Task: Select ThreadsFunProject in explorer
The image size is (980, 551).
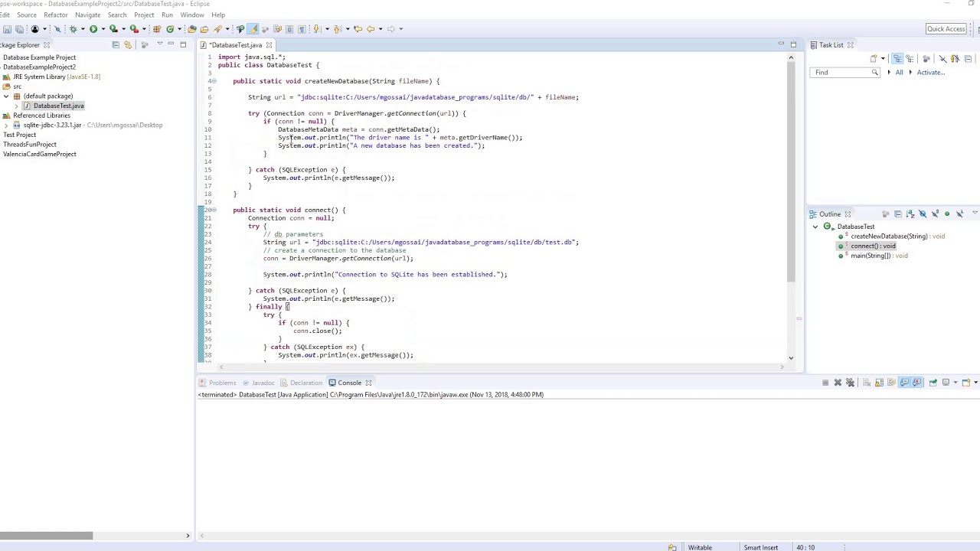Action: click(29, 145)
